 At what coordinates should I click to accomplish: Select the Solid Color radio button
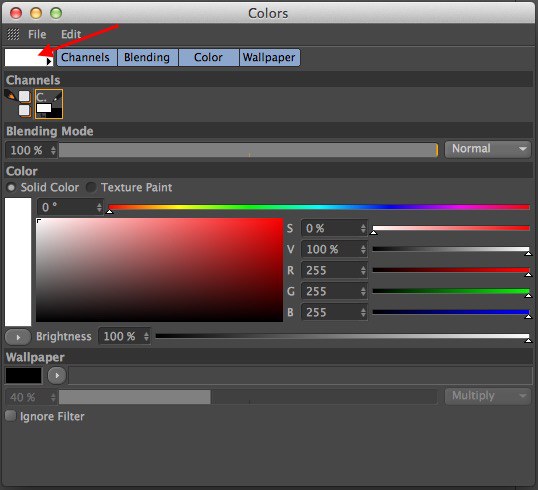(x=11, y=187)
